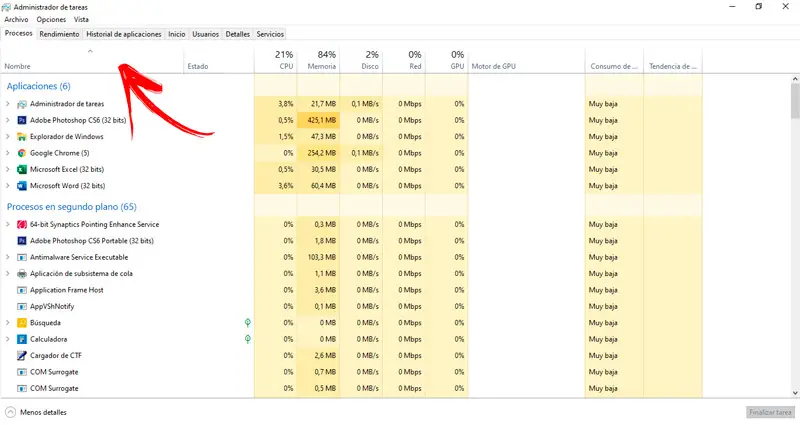Screen dimensions: 800x425
Task: Select the last COM Surrogate row icon
Action: (22, 388)
